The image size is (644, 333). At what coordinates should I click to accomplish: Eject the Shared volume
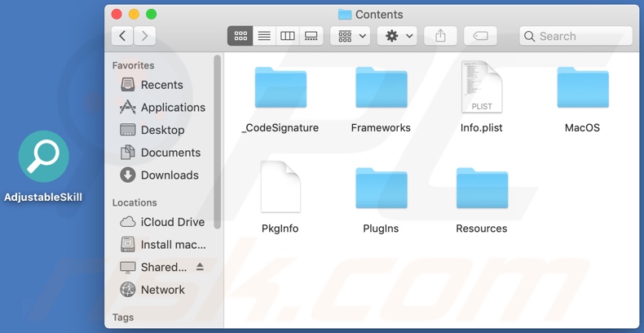pyautogui.click(x=200, y=267)
